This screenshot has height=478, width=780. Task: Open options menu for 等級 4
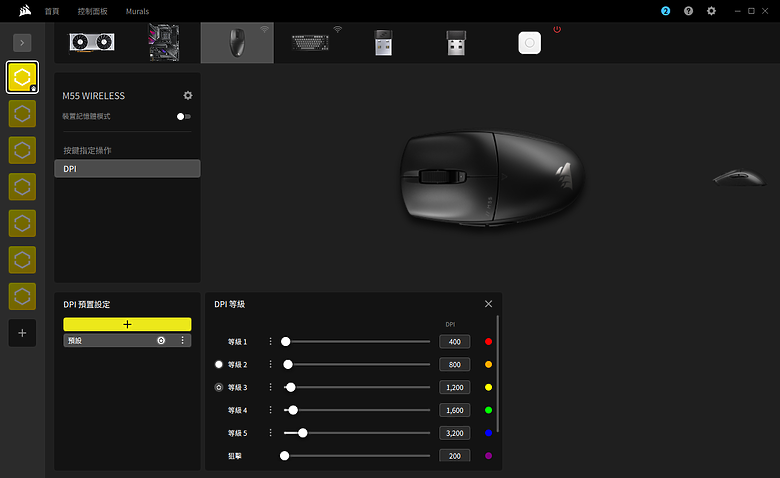point(270,410)
